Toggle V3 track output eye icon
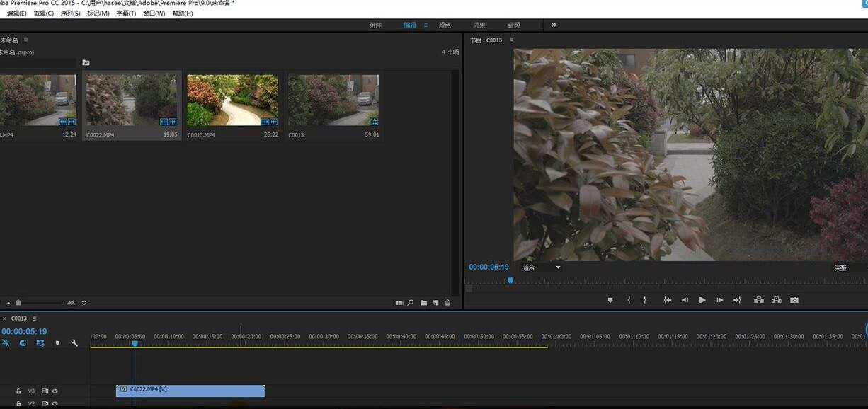Viewport: 868px width, 409px height. coord(55,391)
